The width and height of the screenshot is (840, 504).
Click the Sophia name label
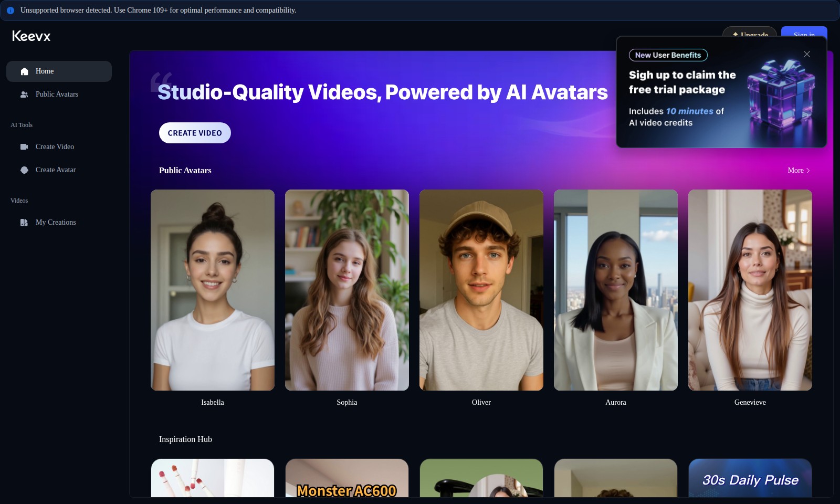pyautogui.click(x=347, y=403)
